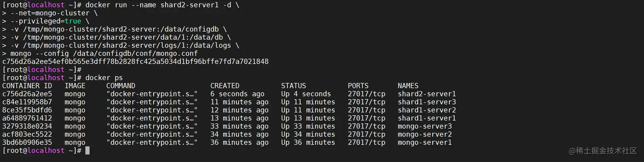Select container ID a64889761412
Screen dimensions: 644x162
point(27,118)
